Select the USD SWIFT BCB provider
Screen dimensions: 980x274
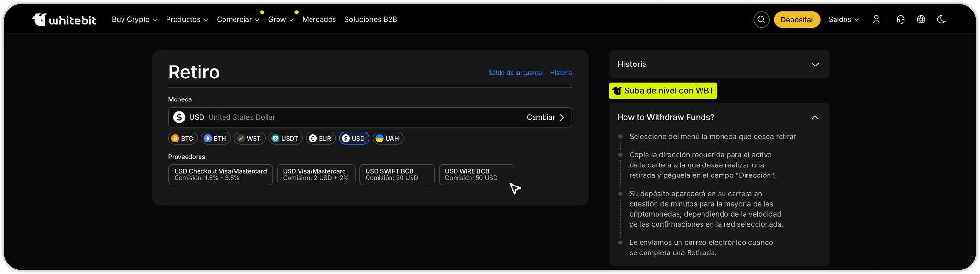397,175
